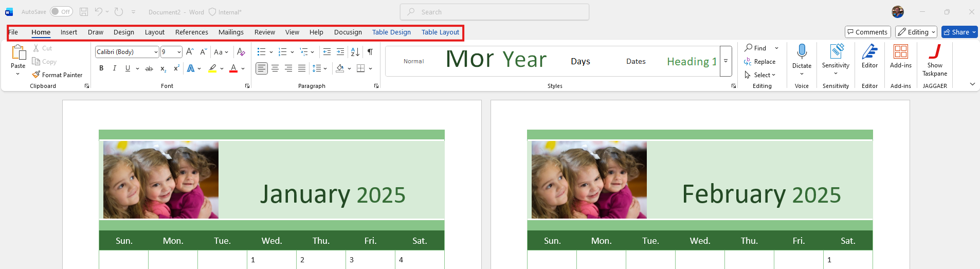Shrink font size with smaller A icon
This screenshot has height=269, width=980.
[203, 51]
